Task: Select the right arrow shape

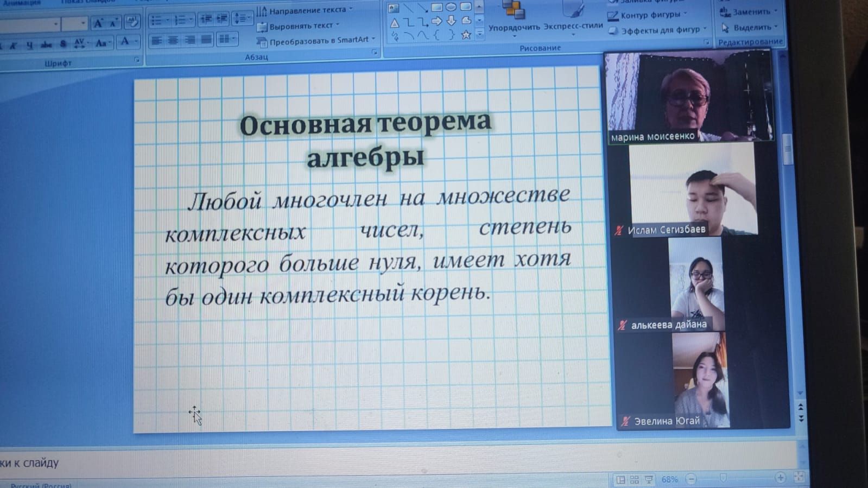Action: click(x=437, y=21)
